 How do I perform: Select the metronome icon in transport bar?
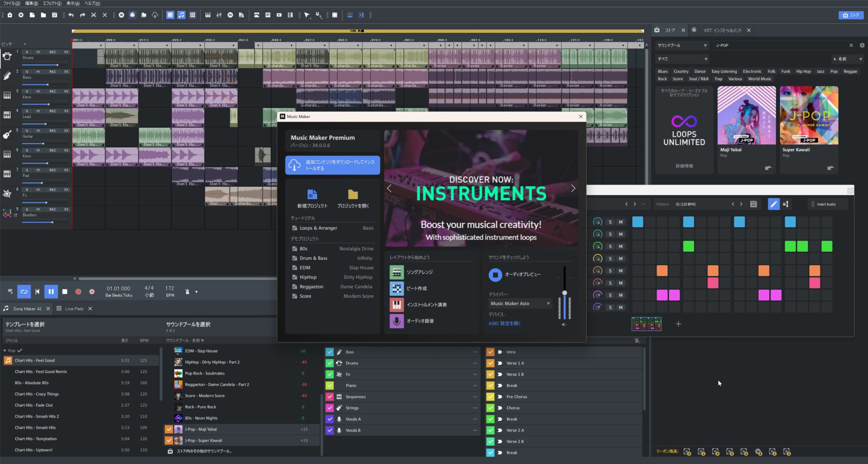click(187, 291)
